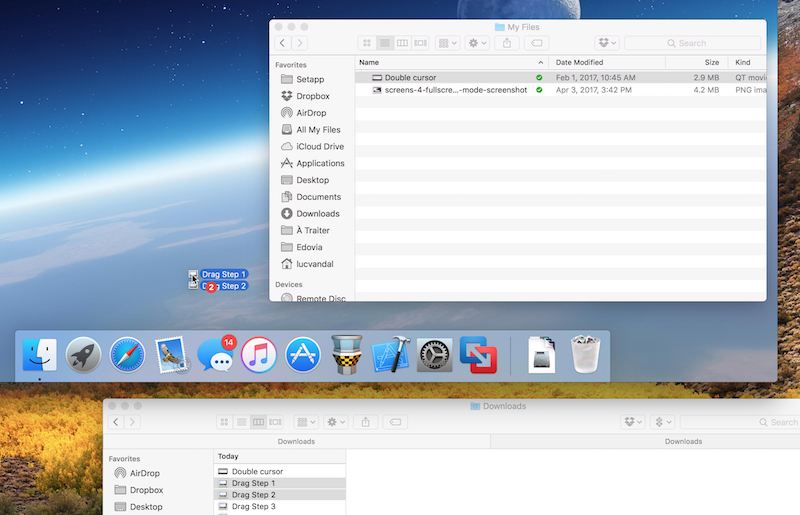Open System Preferences gear in Dock
Image resolution: width=800 pixels, height=515 pixels.
coord(435,355)
